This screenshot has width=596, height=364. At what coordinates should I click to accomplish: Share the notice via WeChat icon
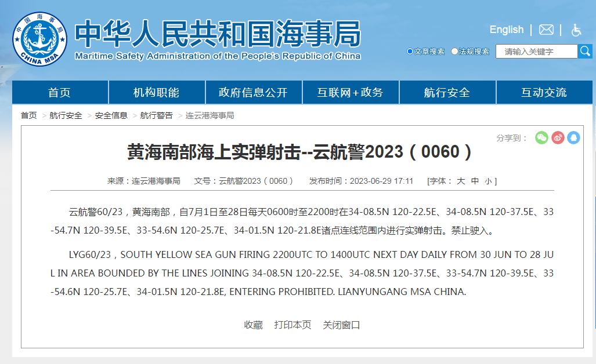(x=541, y=137)
